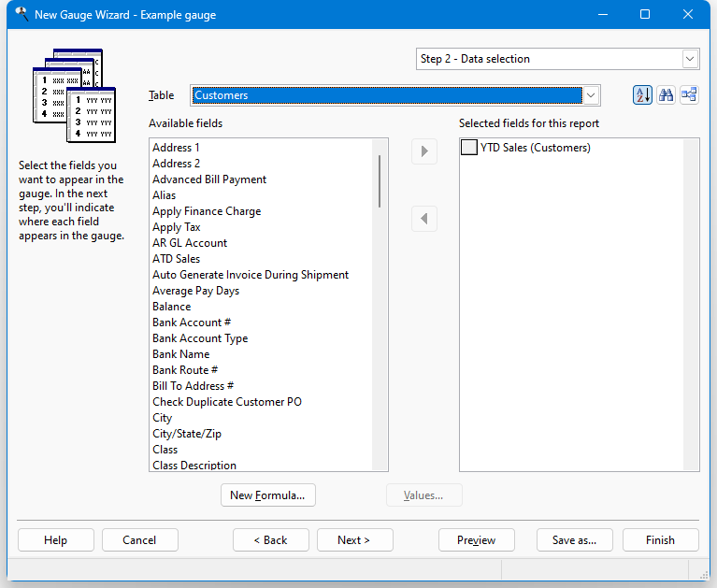The height and width of the screenshot is (588, 717).
Task: Minimize the New Gauge Wizard window
Action: tap(603, 14)
